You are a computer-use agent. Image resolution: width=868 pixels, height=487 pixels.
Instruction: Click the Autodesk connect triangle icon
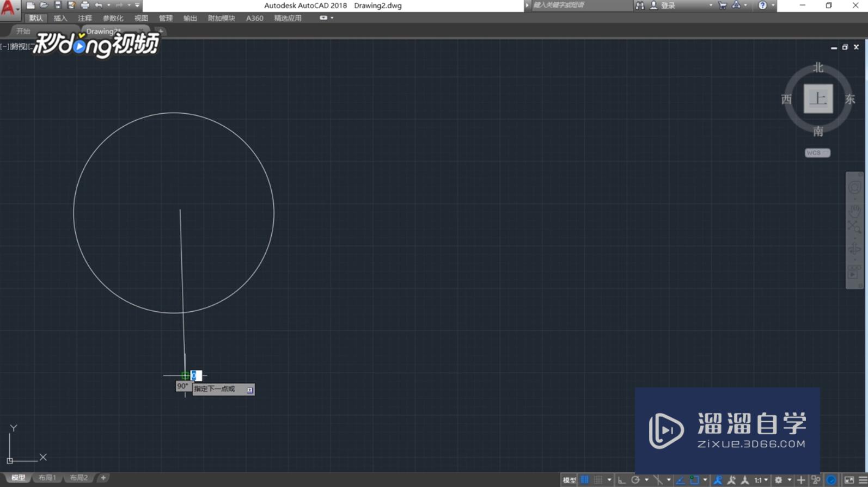[736, 5]
